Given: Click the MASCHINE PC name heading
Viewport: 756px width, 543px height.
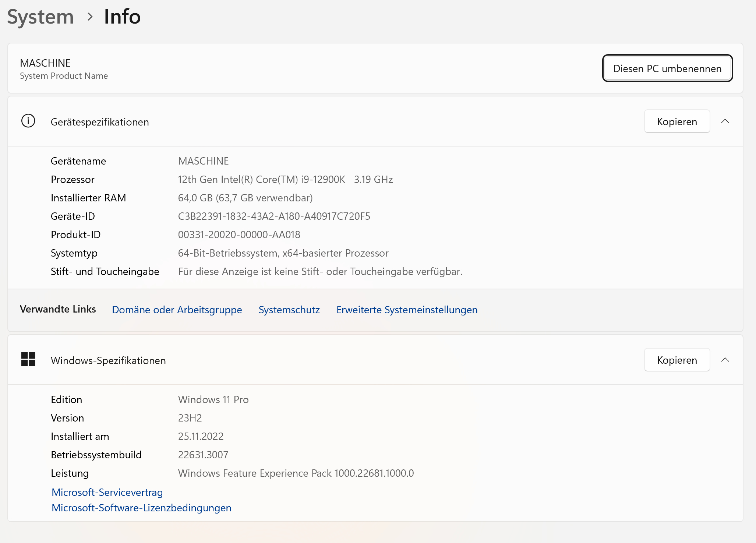Looking at the screenshot, I should pyautogui.click(x=45, y=63).
